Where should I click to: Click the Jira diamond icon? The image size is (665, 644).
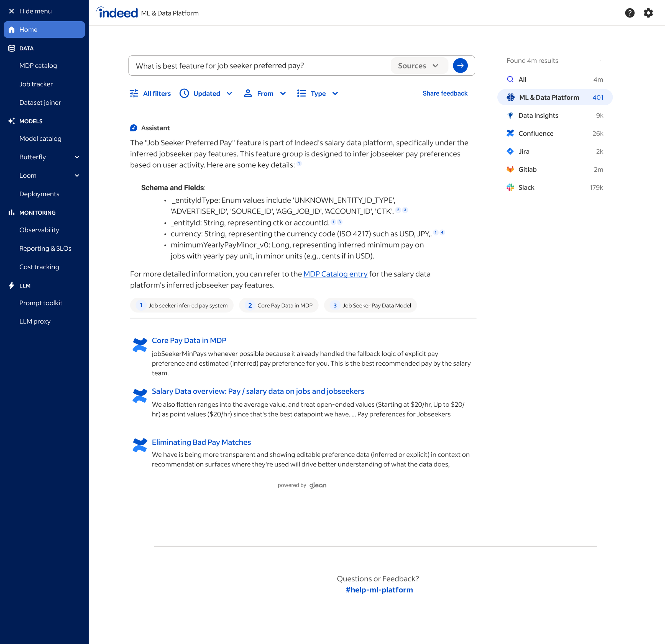(x=510, y=151)
